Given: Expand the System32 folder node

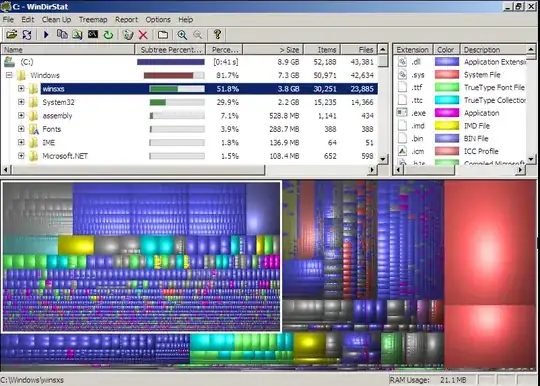Looking at the screenshot, I should click(x=21, y=102).
